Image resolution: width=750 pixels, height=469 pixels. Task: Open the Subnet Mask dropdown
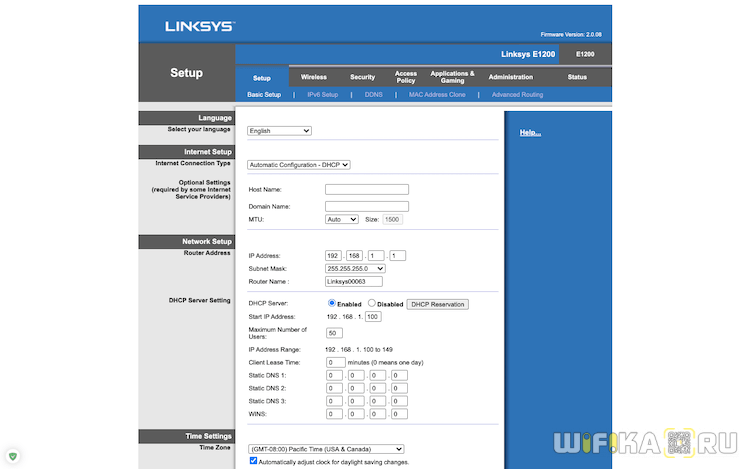(x=355, y=269)
